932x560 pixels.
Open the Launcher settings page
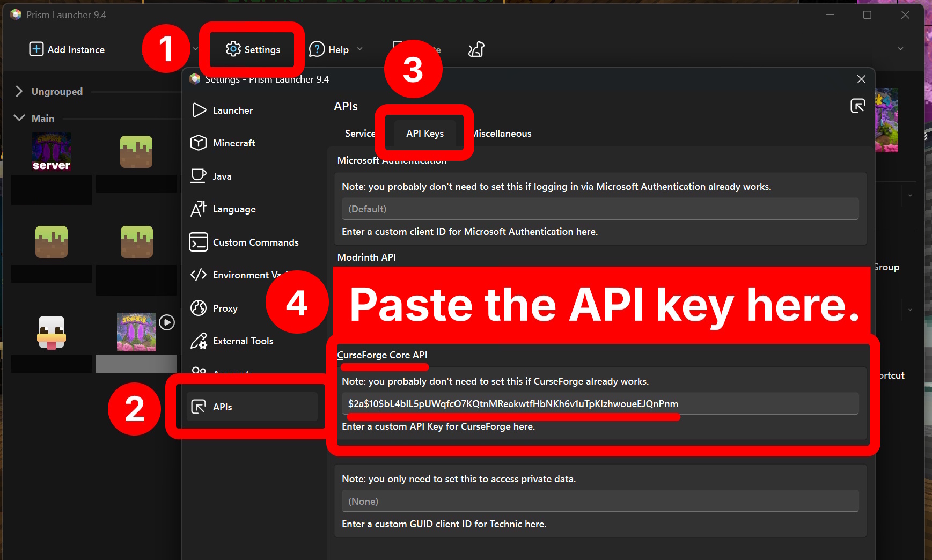(232, 110)
